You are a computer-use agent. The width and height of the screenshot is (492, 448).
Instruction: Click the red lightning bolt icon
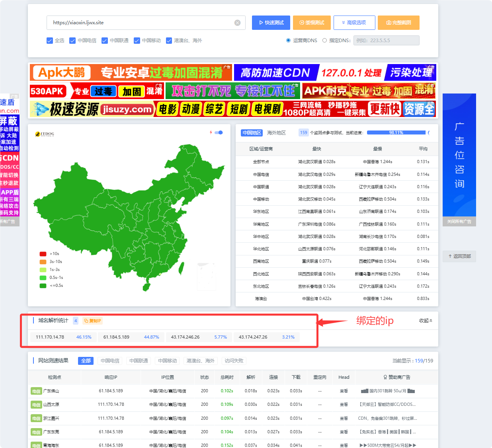211,132
